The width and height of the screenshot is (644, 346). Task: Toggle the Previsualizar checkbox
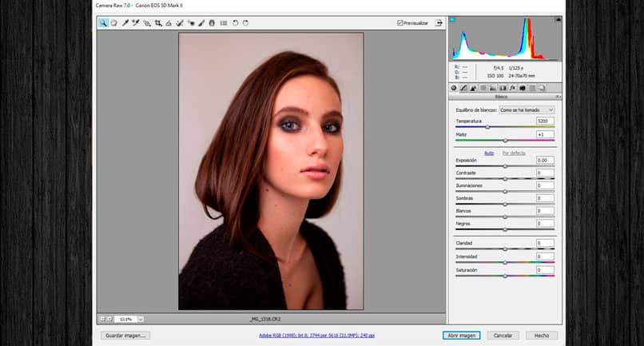point(400,23)
